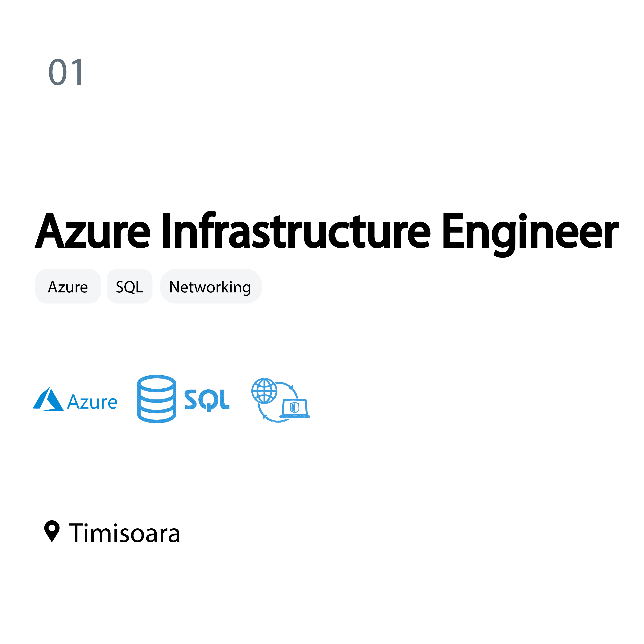Click the blue SQL logo lettering
The image size is (644, 644).
click(x=207, y=400)
